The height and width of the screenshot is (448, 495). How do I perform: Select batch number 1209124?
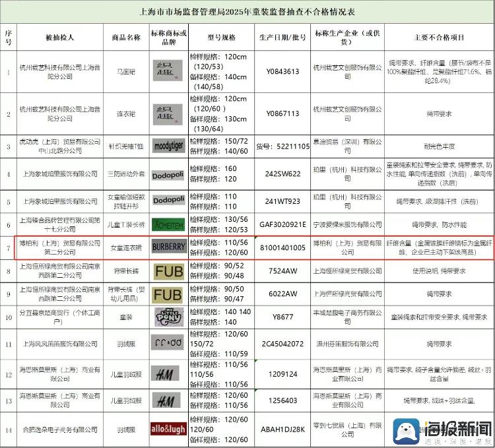tap(282, 374)
